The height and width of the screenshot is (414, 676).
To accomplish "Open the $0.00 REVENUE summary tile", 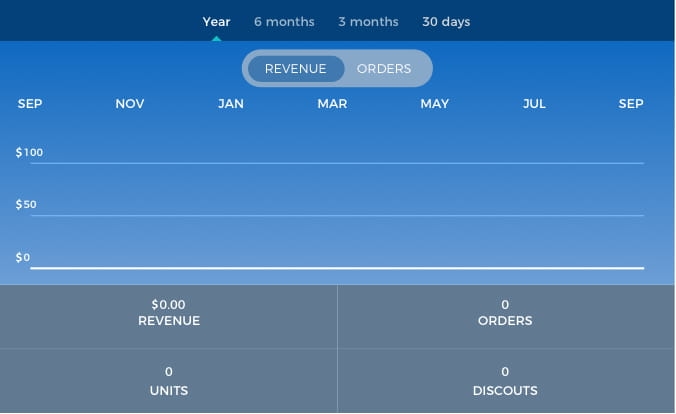I will [x=169, y=312].
